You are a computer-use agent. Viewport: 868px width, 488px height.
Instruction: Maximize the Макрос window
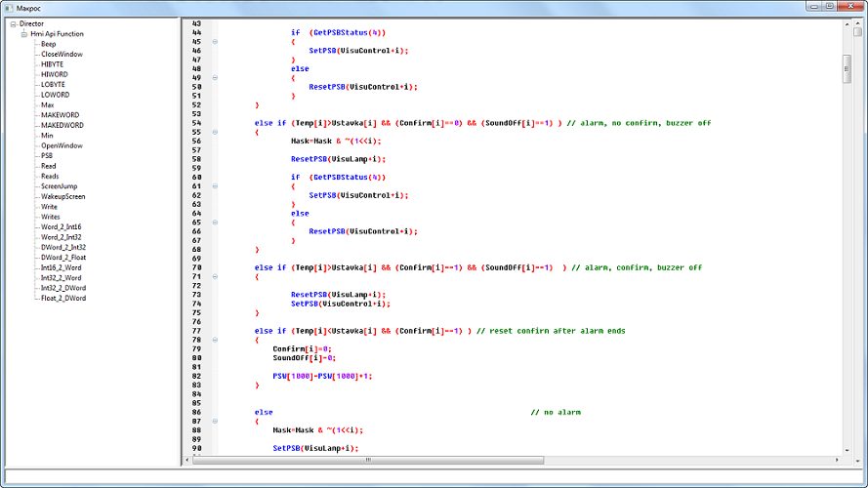click(x=829, y=6)
